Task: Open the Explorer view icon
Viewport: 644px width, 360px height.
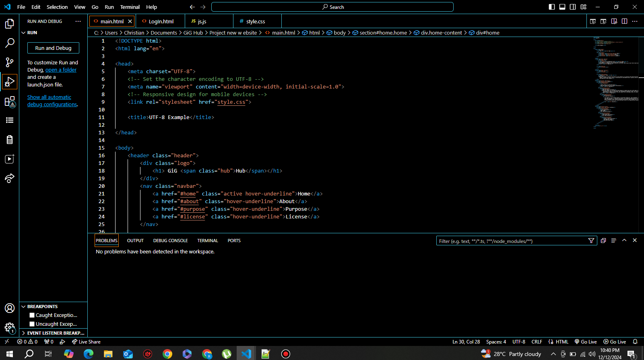Action: tap(10, 24)
